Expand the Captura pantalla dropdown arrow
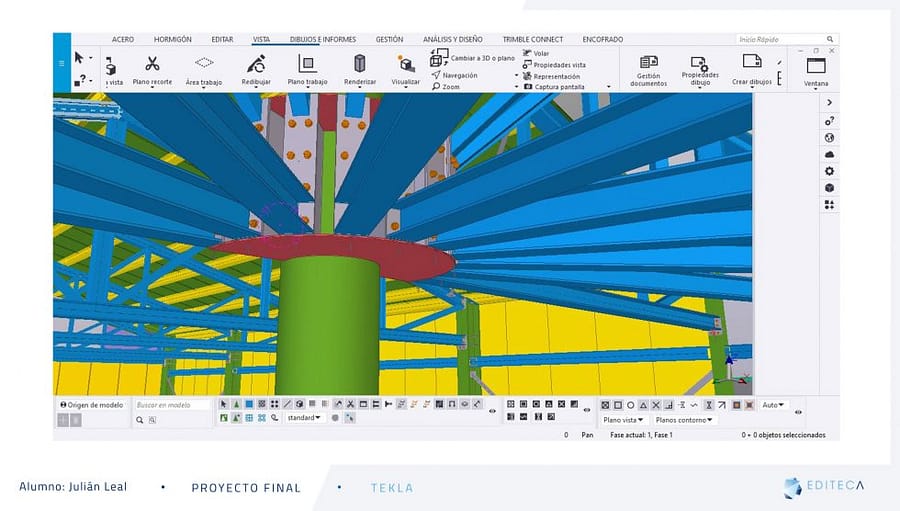The width and height of the screenshot is (900, 511). pos(608,87)
